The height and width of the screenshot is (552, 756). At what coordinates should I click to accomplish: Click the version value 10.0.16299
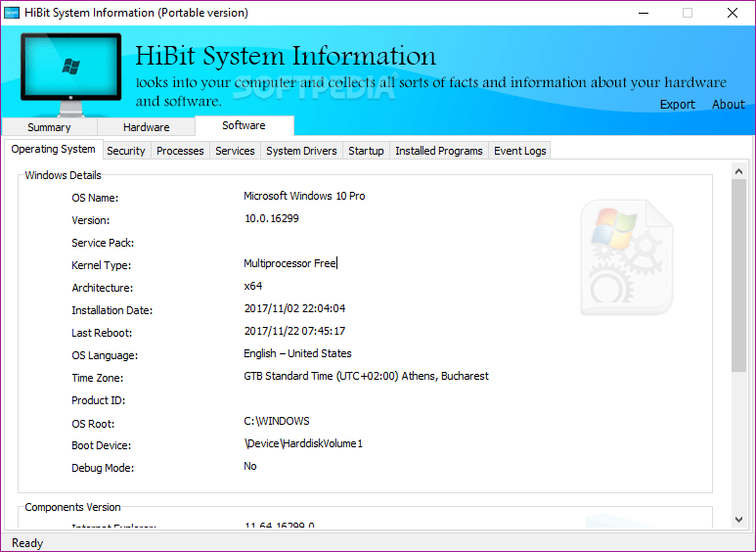click(272, 218)
